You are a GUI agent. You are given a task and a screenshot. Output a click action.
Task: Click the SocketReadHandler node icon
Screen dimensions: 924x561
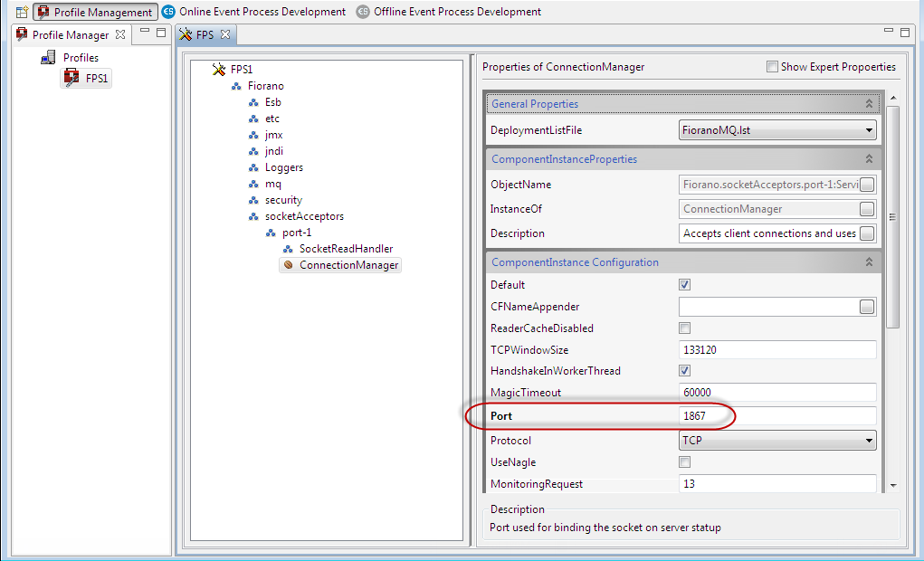(288, 249)
